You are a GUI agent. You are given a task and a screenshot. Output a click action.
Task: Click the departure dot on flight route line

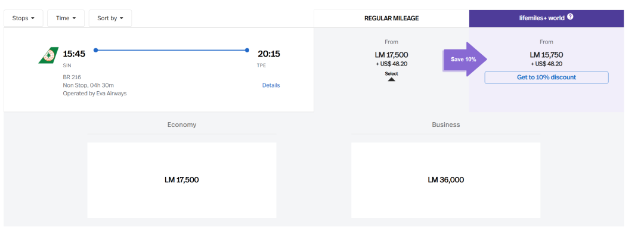(x=95, y=50)
